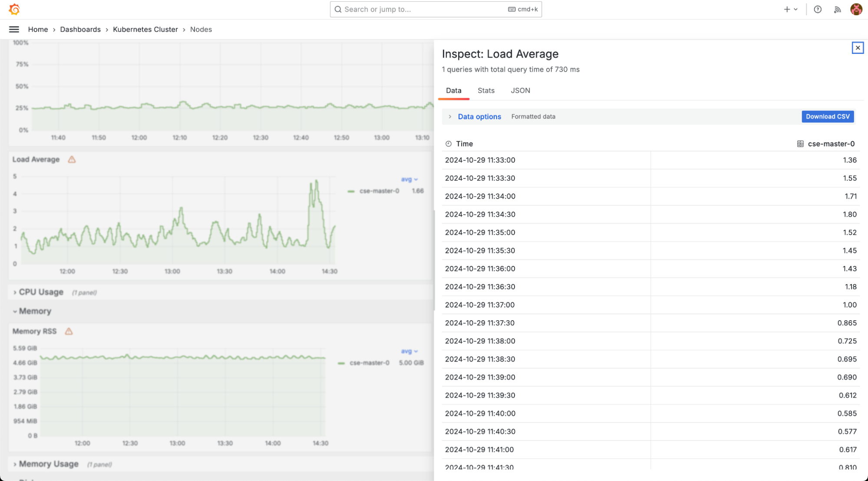Expand the Data options section

coord(479,116)
